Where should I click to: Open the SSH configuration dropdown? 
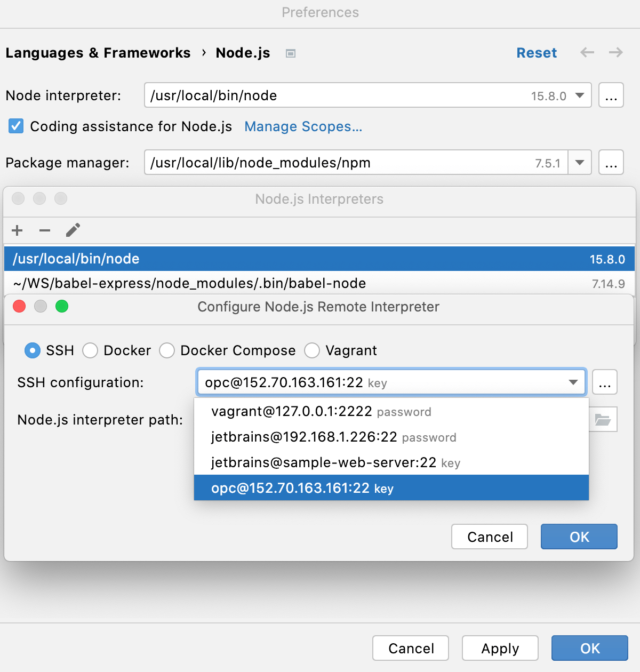(573, 382)
